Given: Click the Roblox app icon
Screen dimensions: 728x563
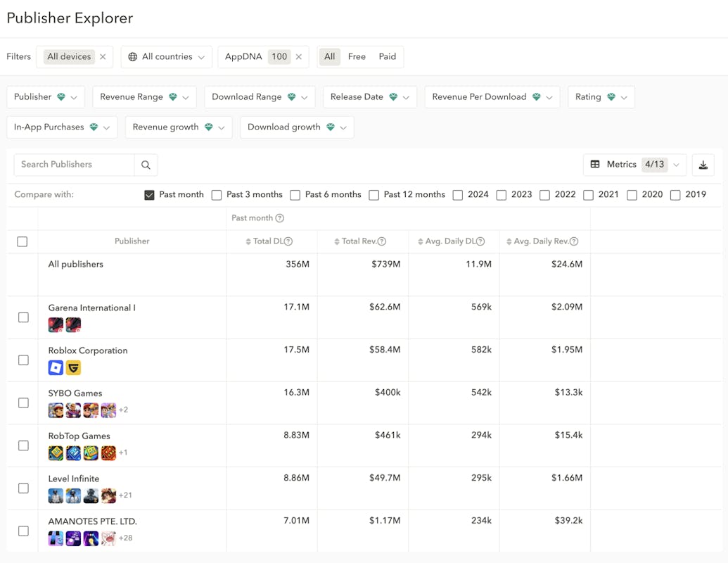Looking at the screenshot, I should [x=56, y=367].
